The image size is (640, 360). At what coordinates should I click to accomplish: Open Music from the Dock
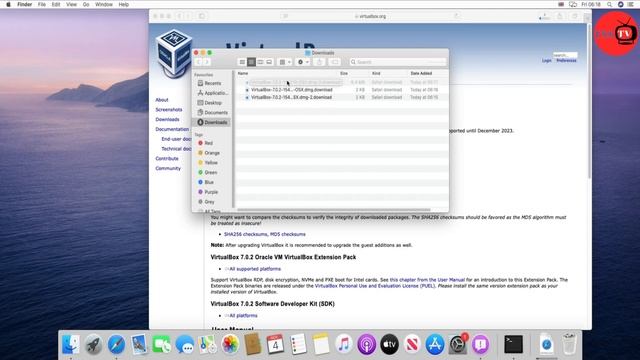point(344,344)
